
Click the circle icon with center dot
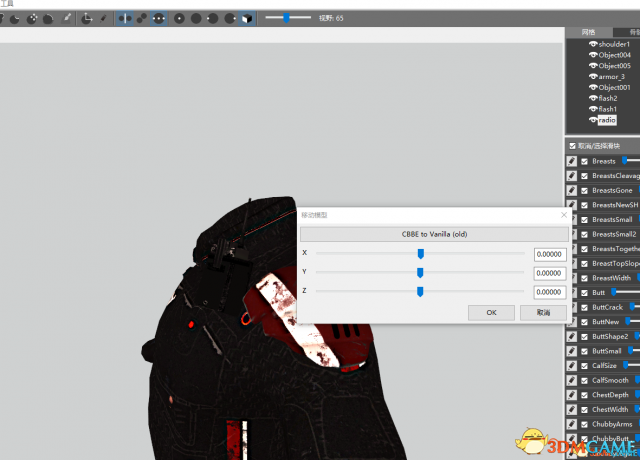click(x=179, y=18)
